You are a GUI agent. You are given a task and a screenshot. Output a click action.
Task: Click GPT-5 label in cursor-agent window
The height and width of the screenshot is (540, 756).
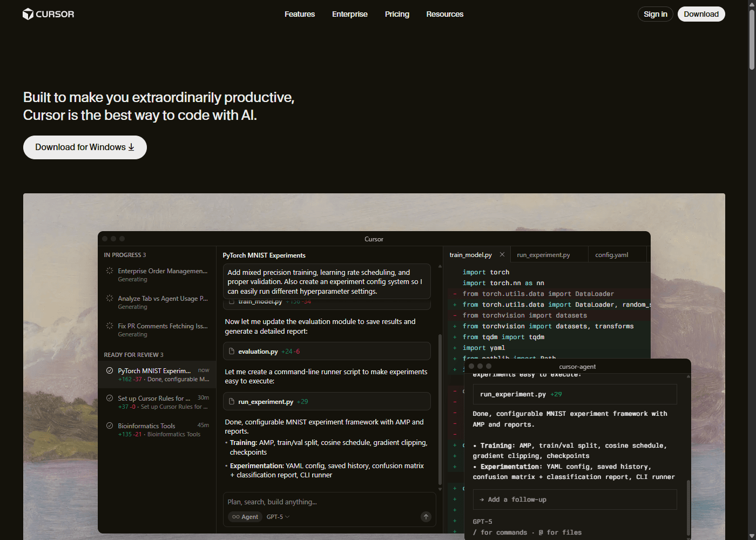point(482,522)
